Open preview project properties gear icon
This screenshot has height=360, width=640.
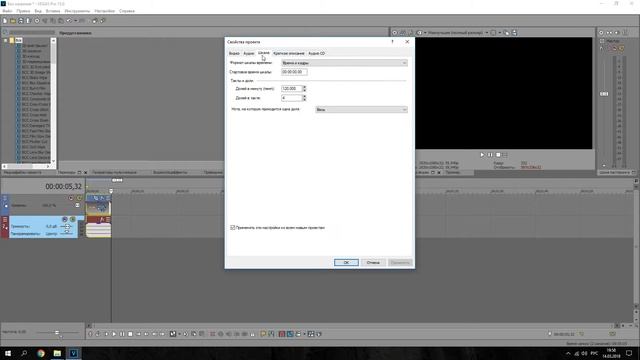pos(395,33)
